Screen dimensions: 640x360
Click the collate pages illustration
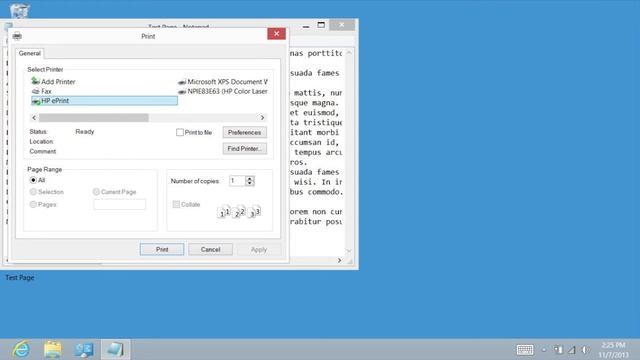coord(239,211)
